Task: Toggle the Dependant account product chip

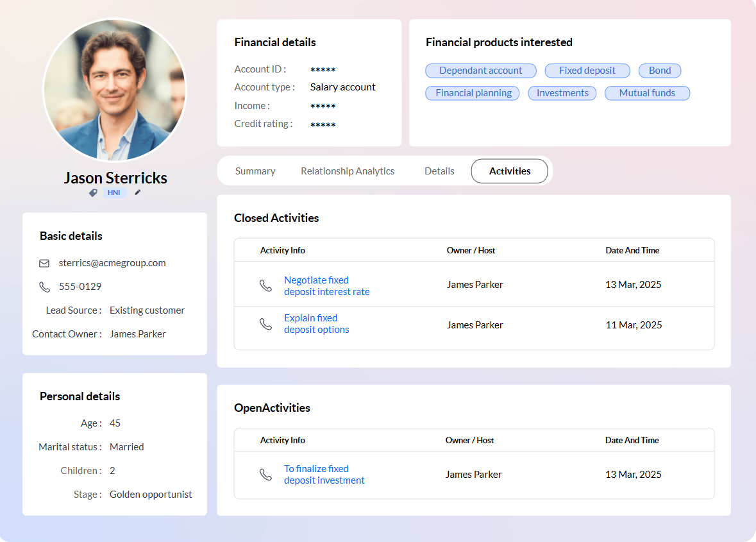Action: (480, 71)
